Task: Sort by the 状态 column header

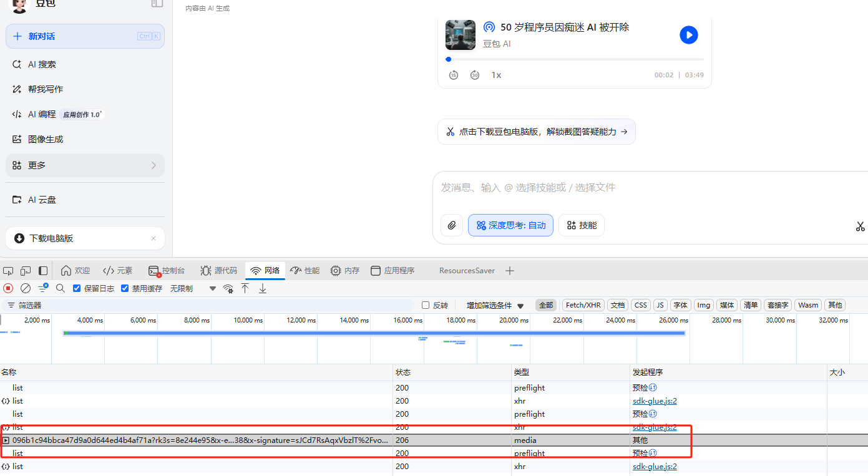Action: click(x=452, y=372)
